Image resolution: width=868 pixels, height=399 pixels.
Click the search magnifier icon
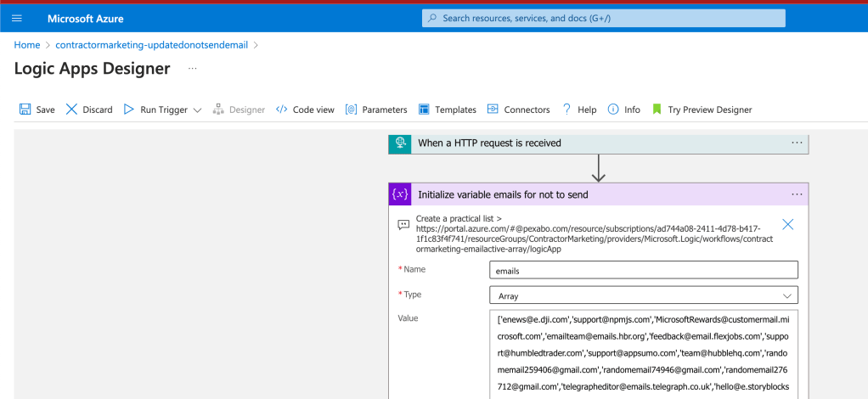tap(433, 19)
